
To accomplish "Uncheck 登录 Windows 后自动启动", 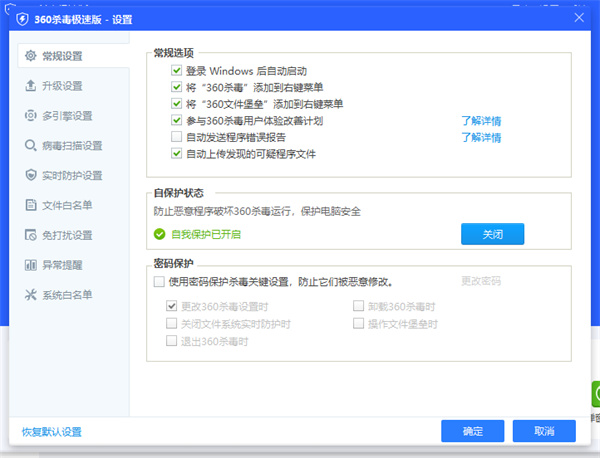I will coord(176,70).
